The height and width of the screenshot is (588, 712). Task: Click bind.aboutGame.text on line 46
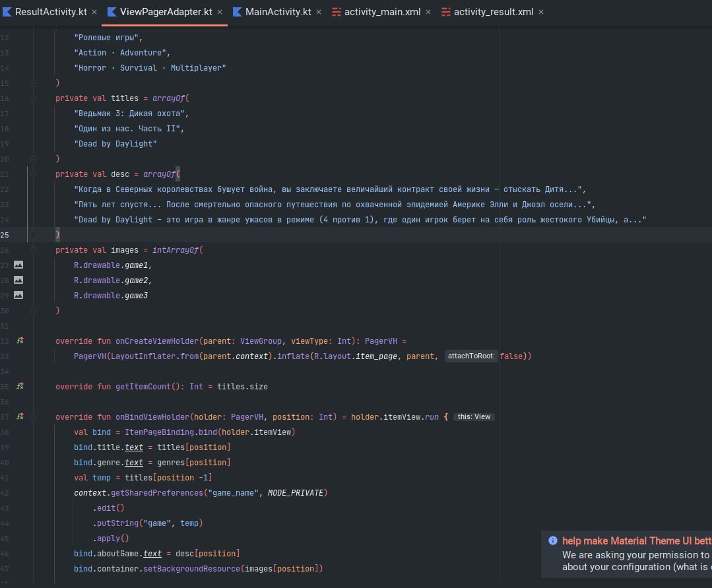[x=117, y=554]
